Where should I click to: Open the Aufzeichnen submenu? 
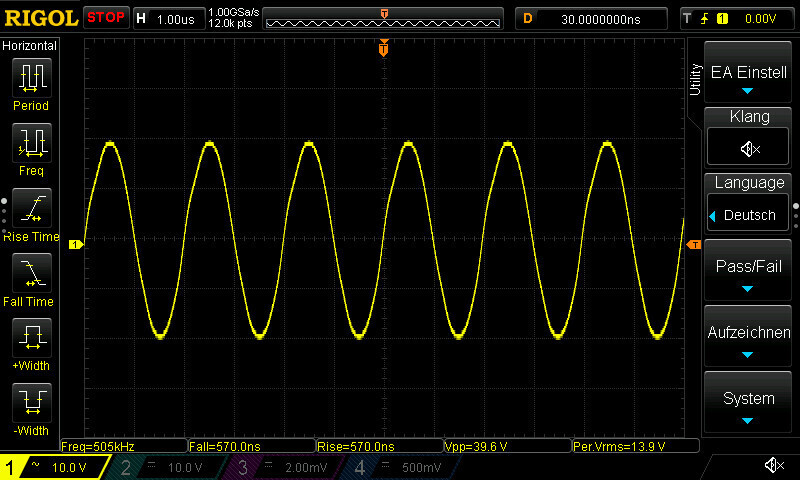pos(748,336)
